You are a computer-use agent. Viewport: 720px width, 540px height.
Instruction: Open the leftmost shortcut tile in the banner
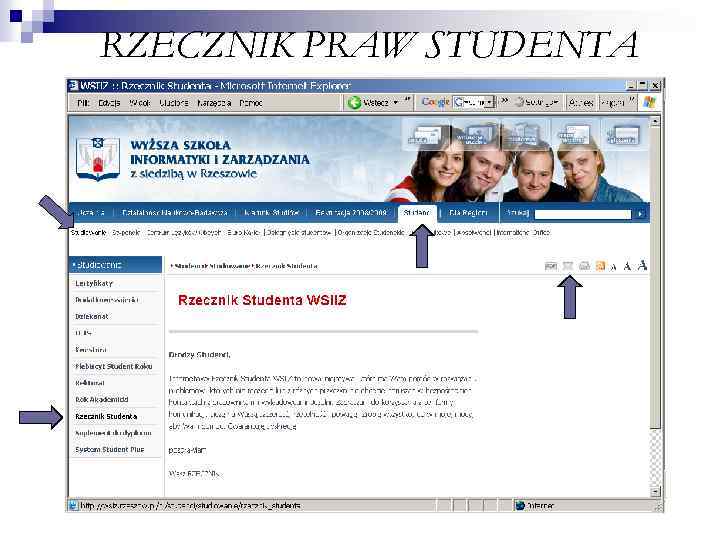pos(426,135)
